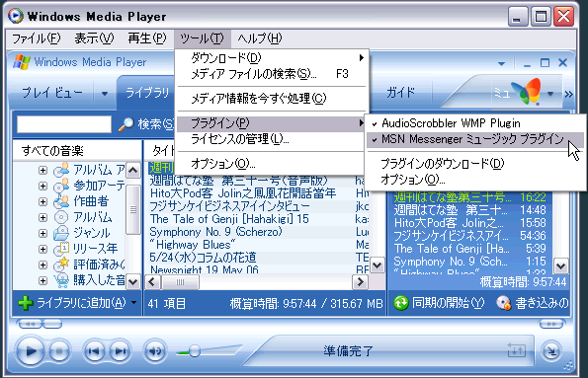Click the 同期の開始 sync icon
The width and height of the screenshot is (588, 378).
point(401,303)
